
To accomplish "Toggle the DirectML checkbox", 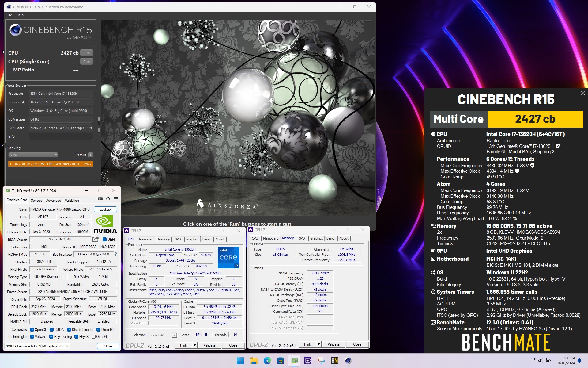I will click(98, 330).
